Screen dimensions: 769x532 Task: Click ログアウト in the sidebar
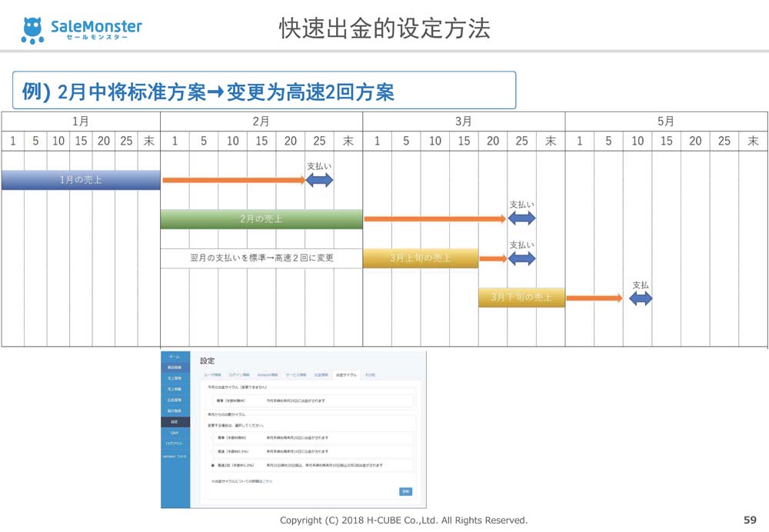point(175,444)
